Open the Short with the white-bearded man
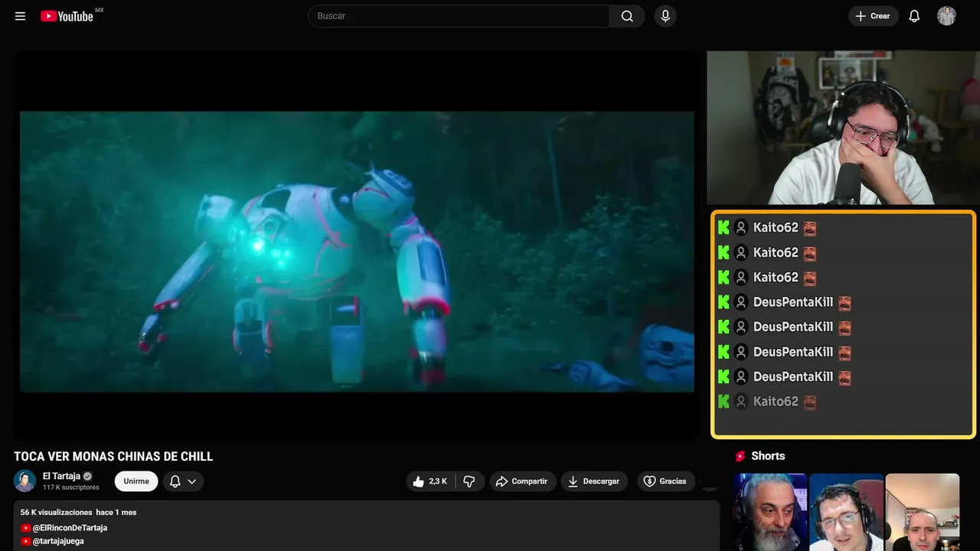This screenshot has width=980, height=551. (x=769, y=512)
